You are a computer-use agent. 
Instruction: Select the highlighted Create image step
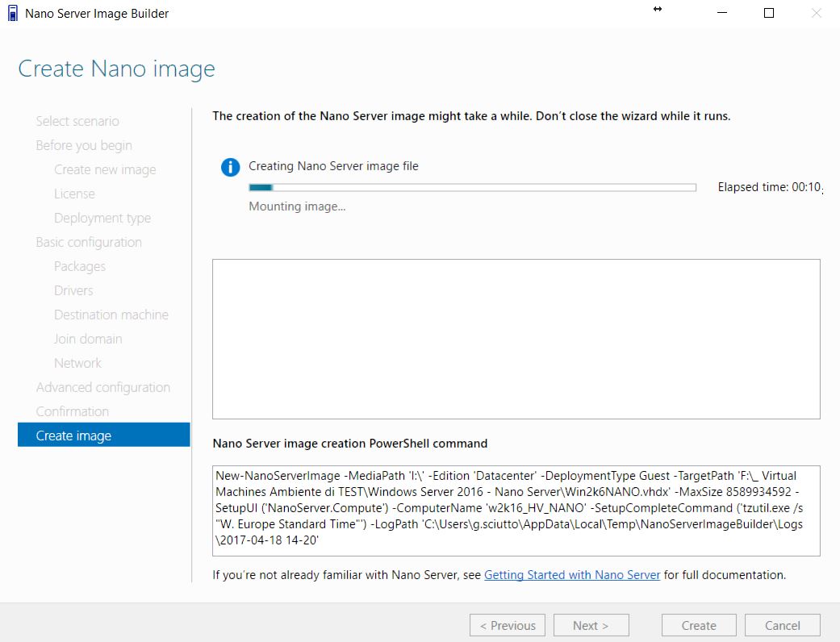pyautogui.click(x=104, y=435)
